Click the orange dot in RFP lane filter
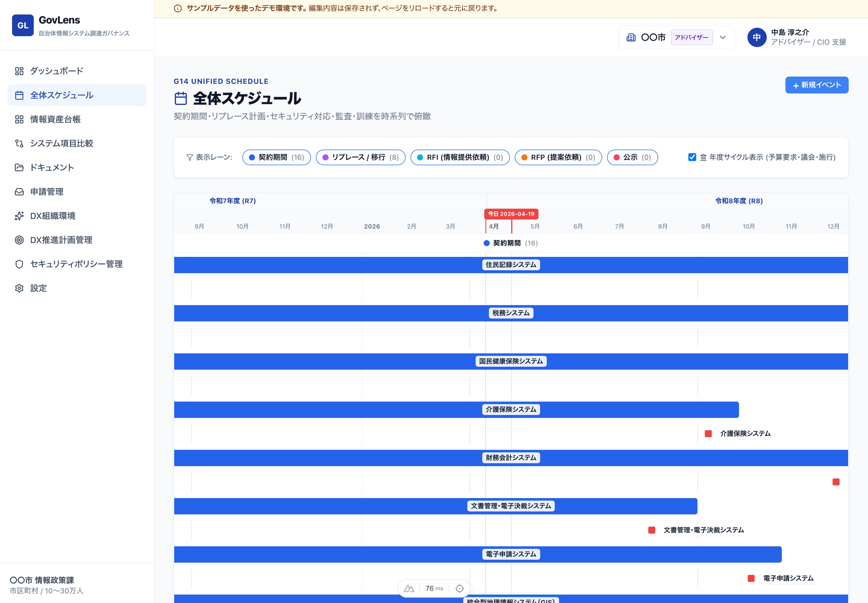Viewport: 868px width, 603px height. [524, 158]
